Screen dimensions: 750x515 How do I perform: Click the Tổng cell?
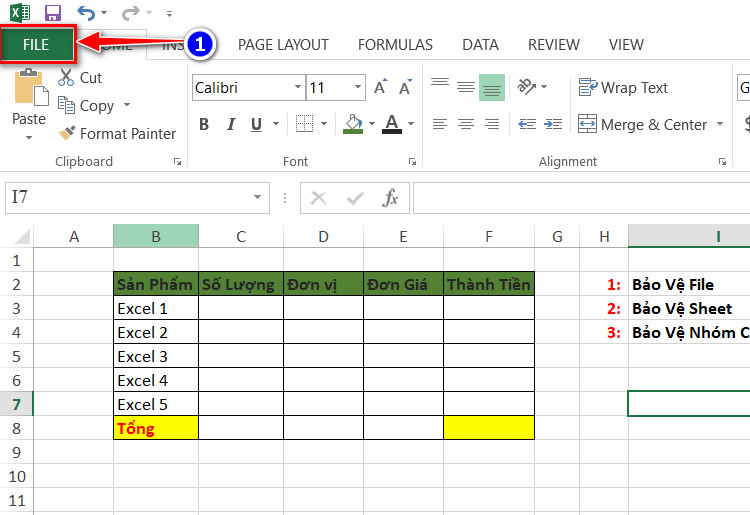coord(156,428)
